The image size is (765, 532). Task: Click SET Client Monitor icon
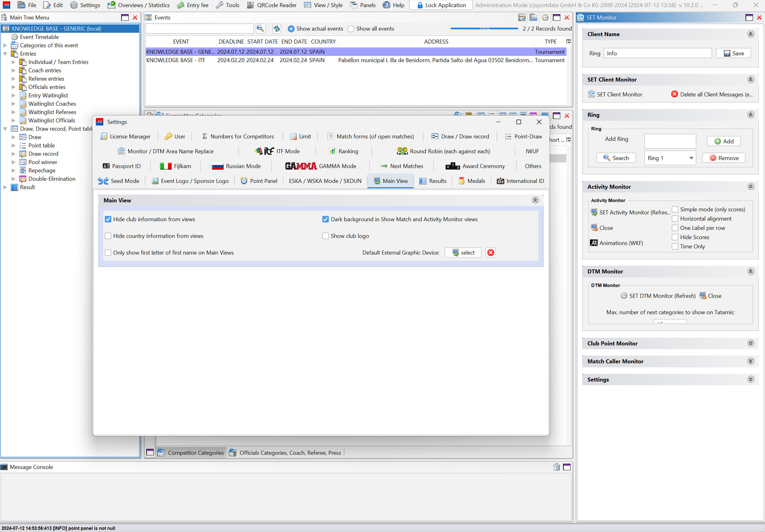[592, 94]
